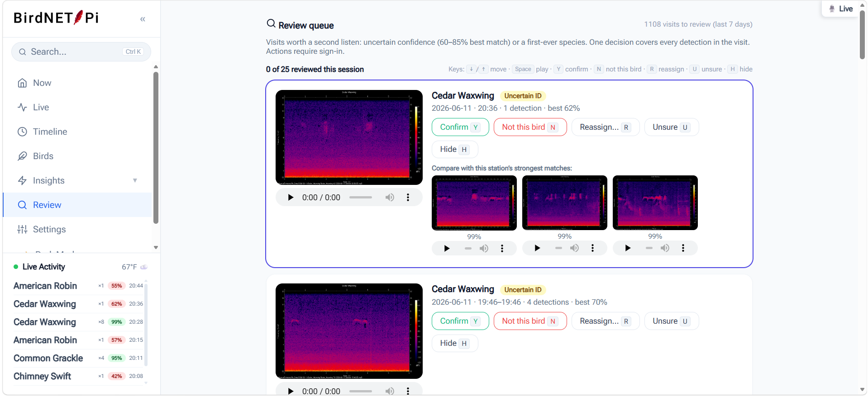The width and height of the screenshot is (868, 396).
Task: Open the first 99% comparison spectrogram
Action: point(474,203)
